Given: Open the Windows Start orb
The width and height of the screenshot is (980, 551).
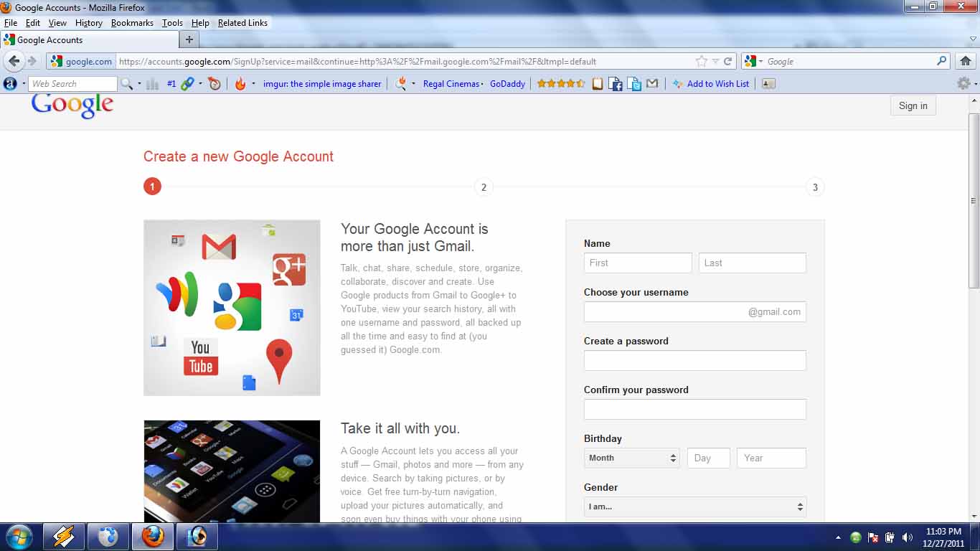Looking at the screenshot, I should [19, 537].
